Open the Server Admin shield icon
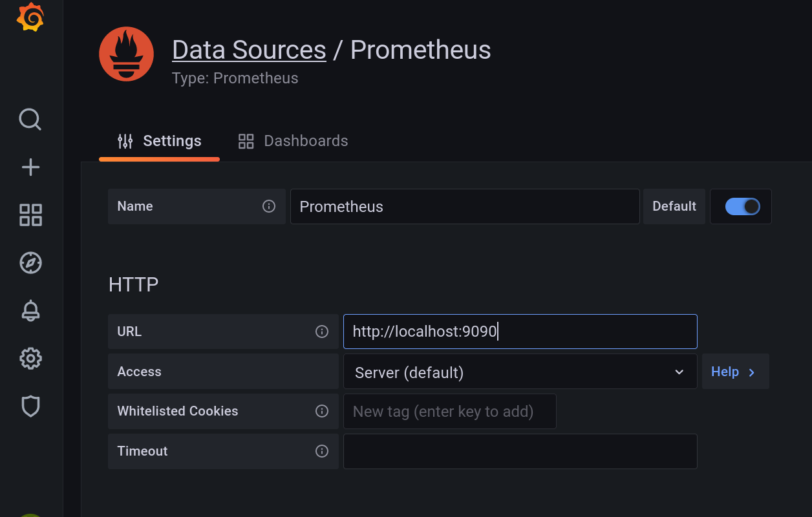812x517 pixels. [x=30, y=406]
